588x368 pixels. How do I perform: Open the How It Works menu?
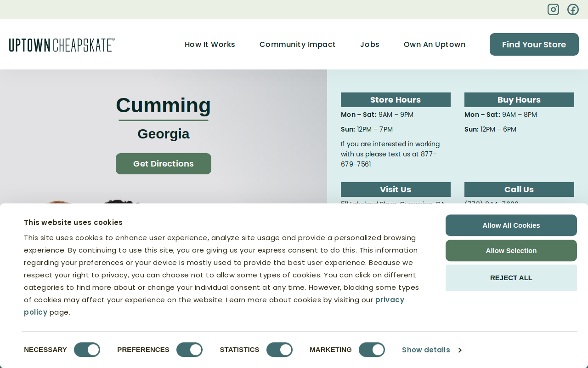[x=210, y=45]
